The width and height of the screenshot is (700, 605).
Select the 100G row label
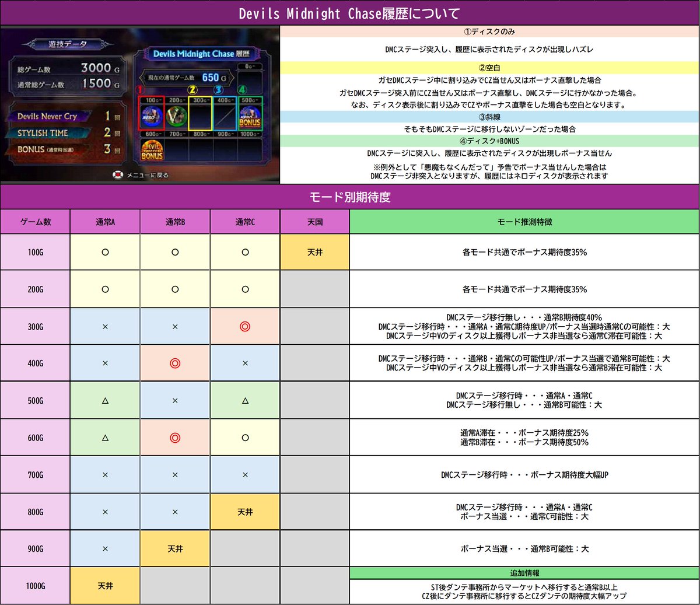pos(36,252)
